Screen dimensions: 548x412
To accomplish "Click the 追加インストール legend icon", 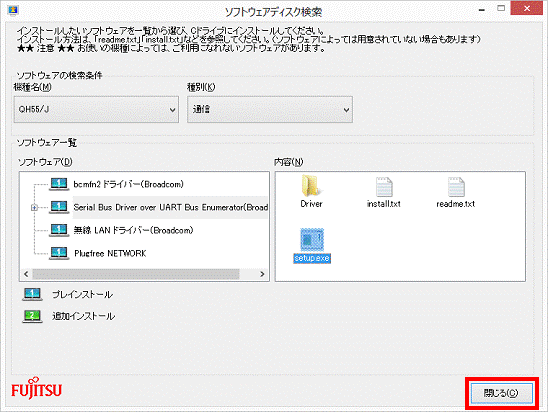I will click(x=32, y=316).
